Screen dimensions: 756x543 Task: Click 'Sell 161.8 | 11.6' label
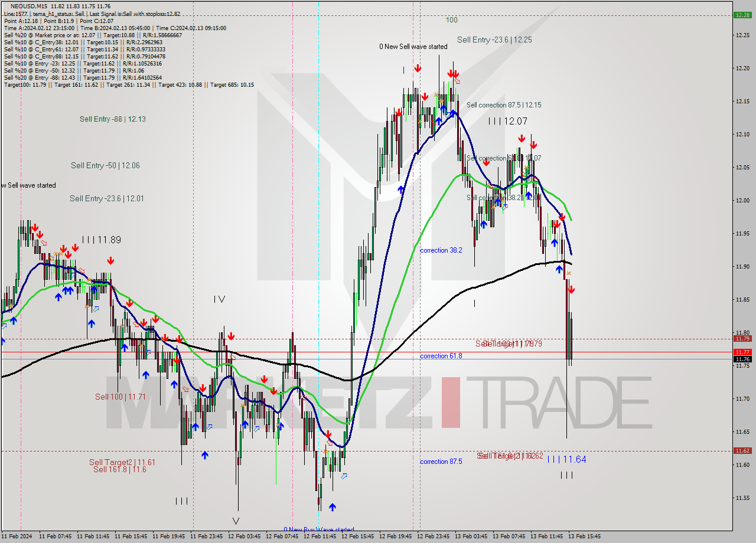pyautogui.click(x=120, y=469)
